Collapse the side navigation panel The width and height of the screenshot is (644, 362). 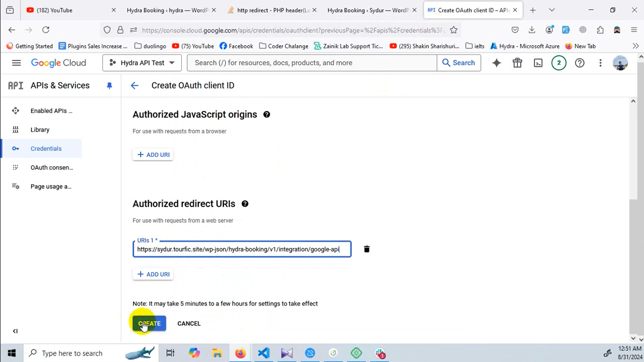(x=15, y=331)
